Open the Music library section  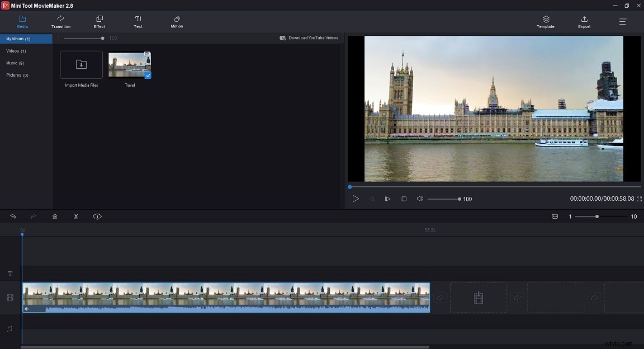(x=17, y=63)
